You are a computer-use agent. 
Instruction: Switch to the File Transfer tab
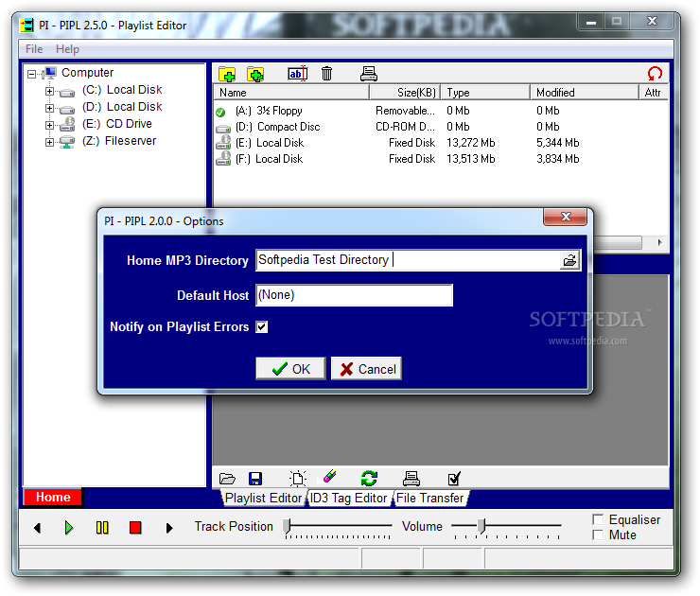point(429,498)
